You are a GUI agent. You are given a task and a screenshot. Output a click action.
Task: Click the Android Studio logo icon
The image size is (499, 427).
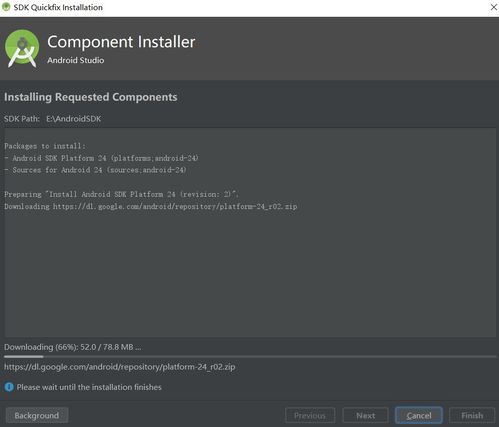[x=22, y=49]
